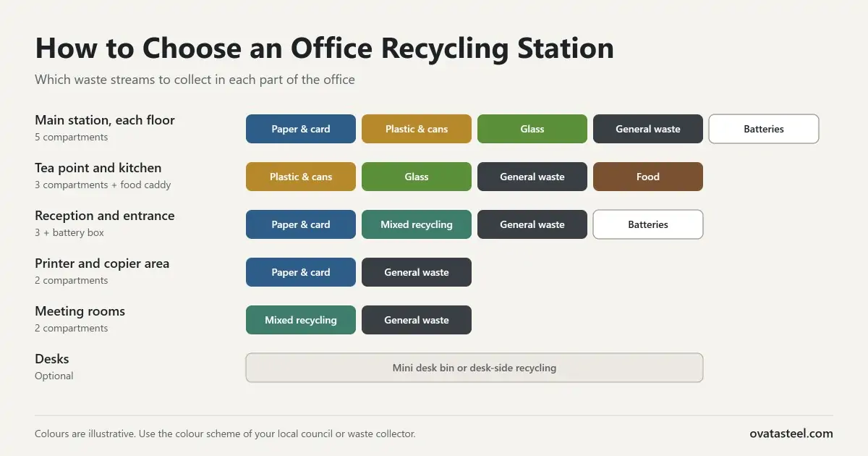
Task: Click General waste chip in Printer area row
Action: [x=417, y=272]
